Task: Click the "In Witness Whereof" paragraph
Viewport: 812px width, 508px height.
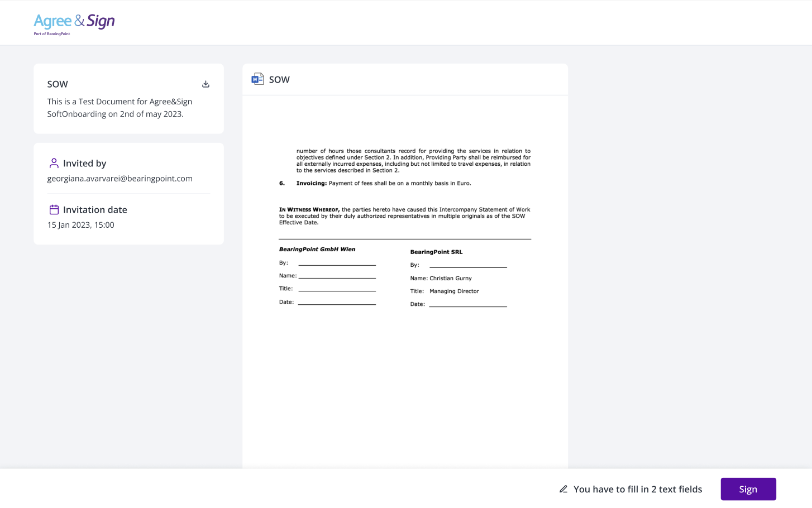Action: coord(405,216)
